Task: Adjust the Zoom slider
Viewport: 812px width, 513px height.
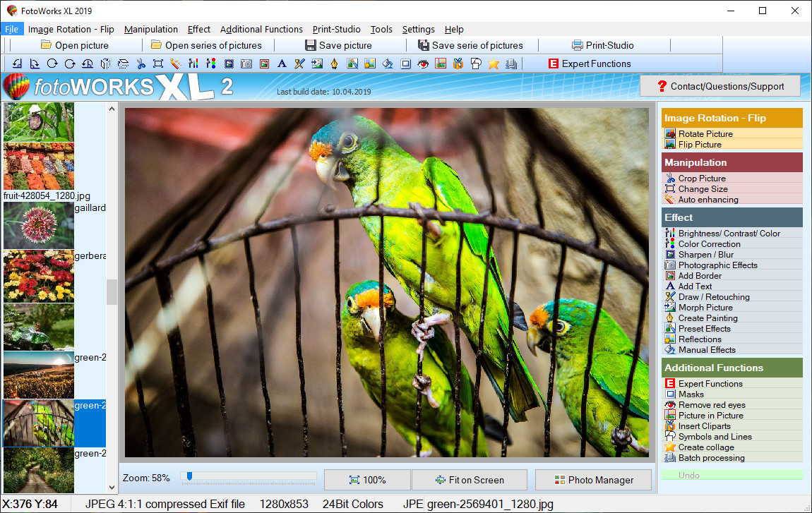Action: tap(189, 477)
